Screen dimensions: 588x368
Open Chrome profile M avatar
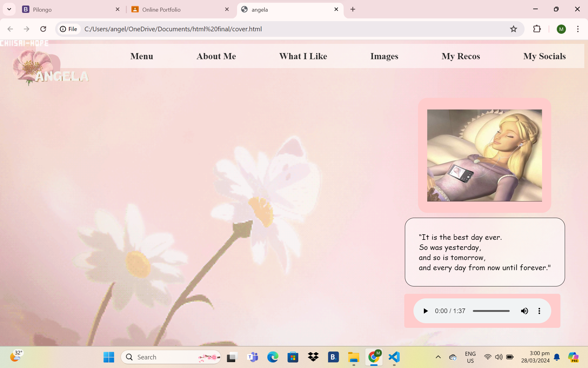pyautogui.click(x=561, y=29)
